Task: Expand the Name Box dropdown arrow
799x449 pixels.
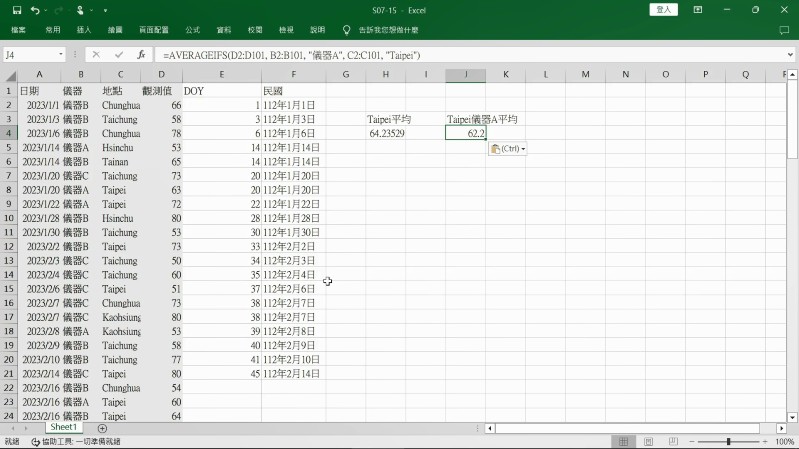Action: tap(61, 54)
